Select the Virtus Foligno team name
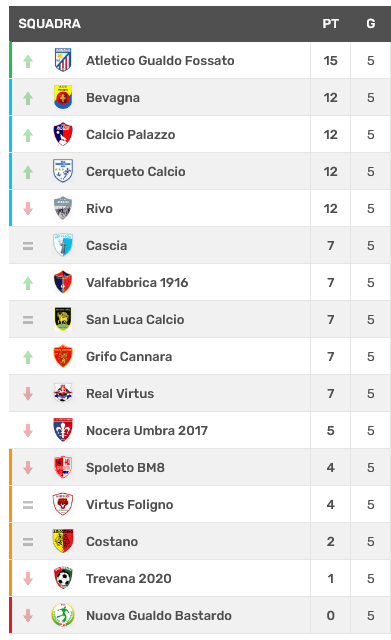The width and height of the screenshot is (391, 640). [130, 504]
